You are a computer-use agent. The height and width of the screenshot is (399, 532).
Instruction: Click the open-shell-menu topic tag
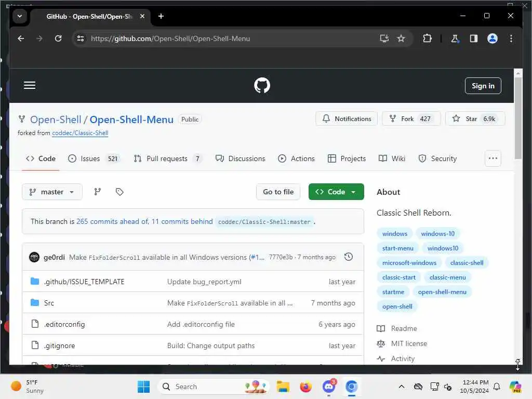pyautogui.click(x=442, y=292)
